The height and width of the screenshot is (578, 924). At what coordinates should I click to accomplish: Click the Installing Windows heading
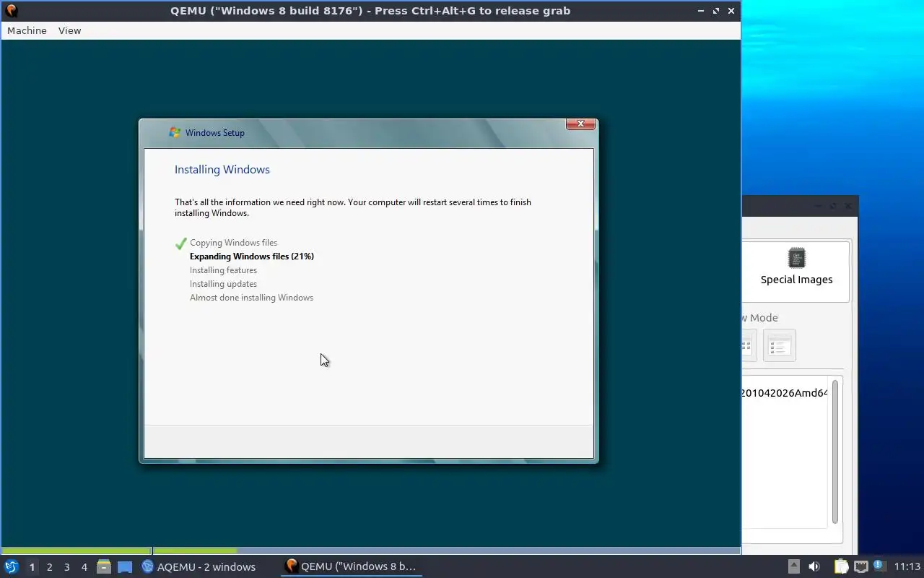coord(222,170)
